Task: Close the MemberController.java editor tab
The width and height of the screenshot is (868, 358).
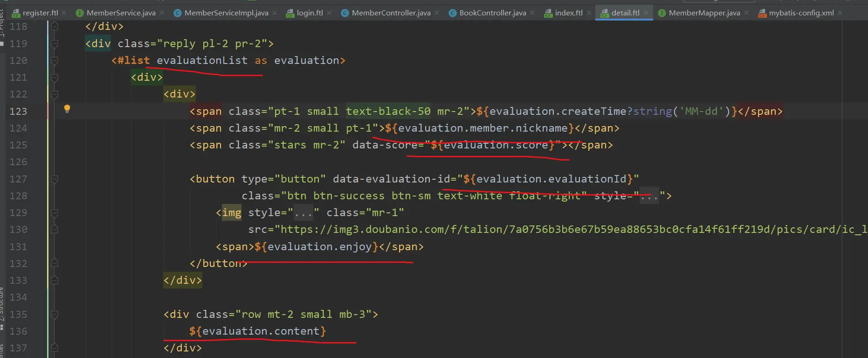Action: (437, 13)
